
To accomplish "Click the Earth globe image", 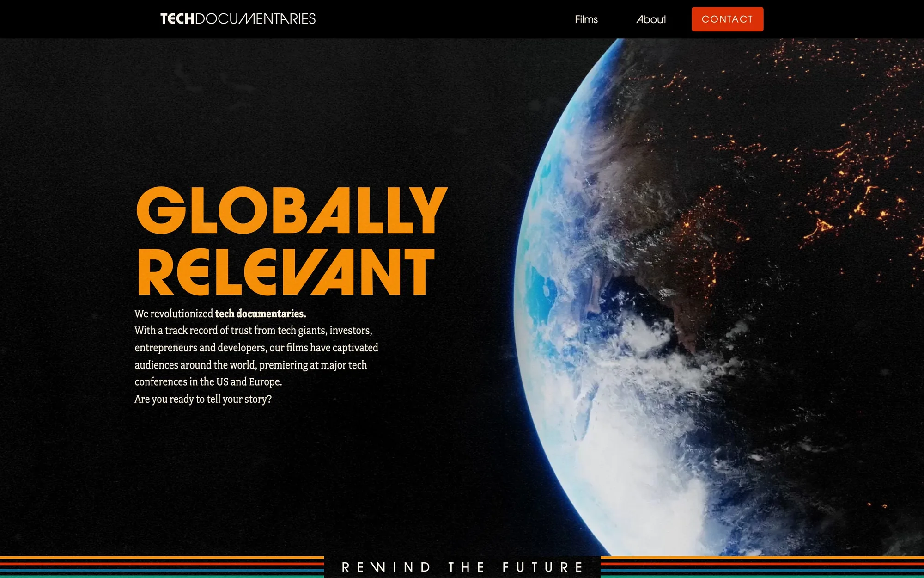I will click(x=718, y=297).
